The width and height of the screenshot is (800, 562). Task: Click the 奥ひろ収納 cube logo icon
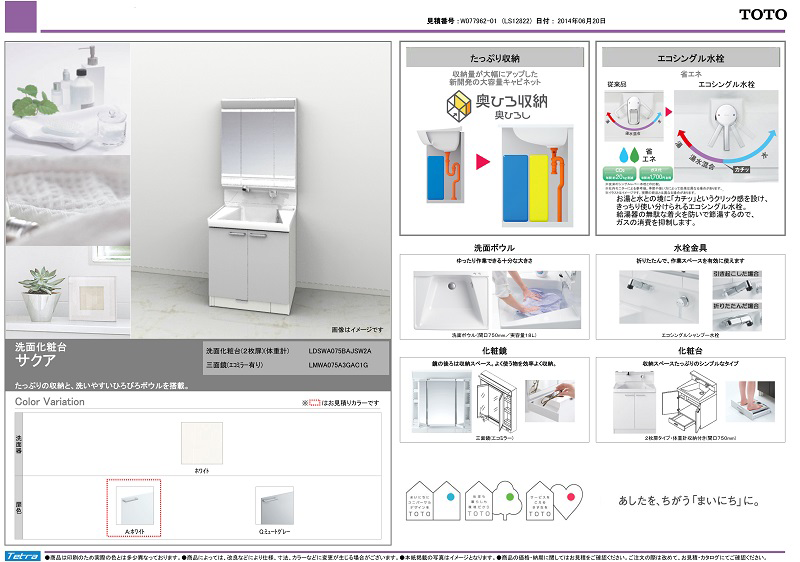point(459,106)
